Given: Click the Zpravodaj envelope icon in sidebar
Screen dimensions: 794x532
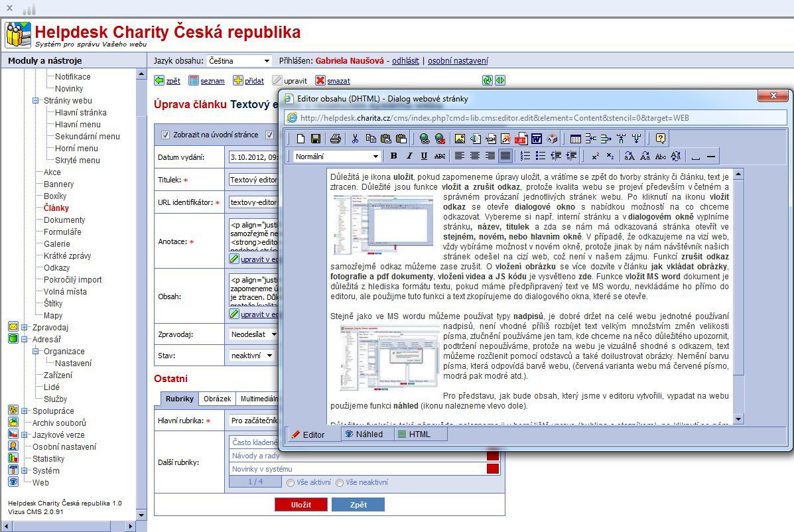Looking at the screenshot, I should 13,327.
